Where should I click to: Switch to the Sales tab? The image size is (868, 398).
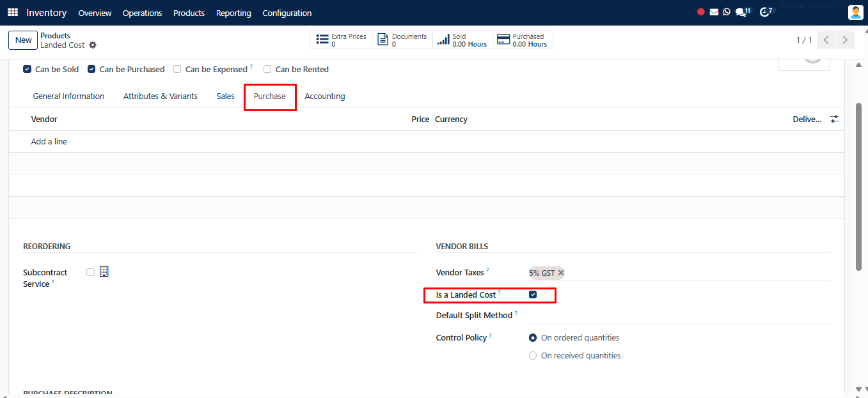pyautogui.click(x=225, y=96)
